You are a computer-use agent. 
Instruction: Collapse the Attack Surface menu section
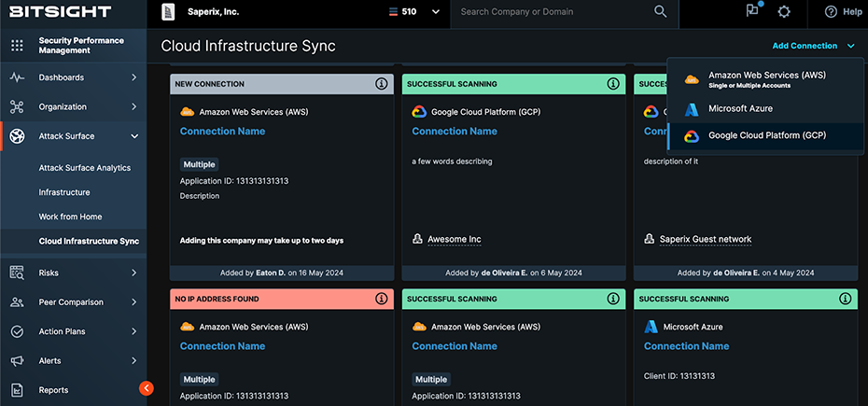click(134, 136)
